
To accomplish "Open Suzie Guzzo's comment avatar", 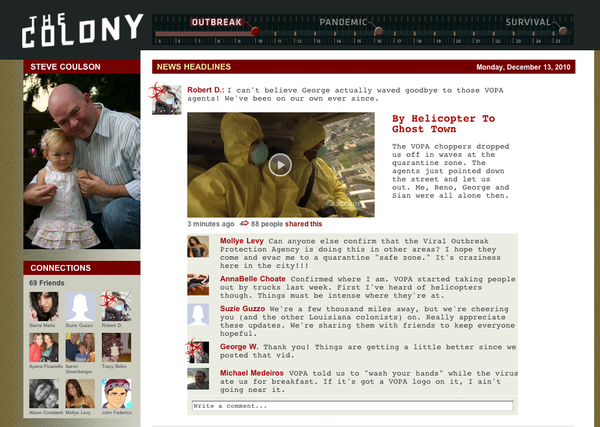I will point(198,315).
